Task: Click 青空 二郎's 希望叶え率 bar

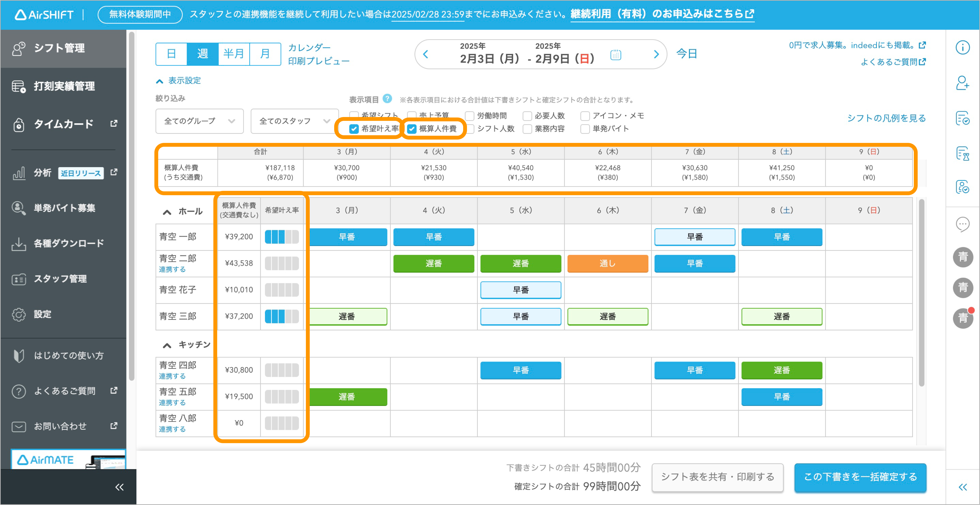Action: pyautogui.click(x=281, y=263)
